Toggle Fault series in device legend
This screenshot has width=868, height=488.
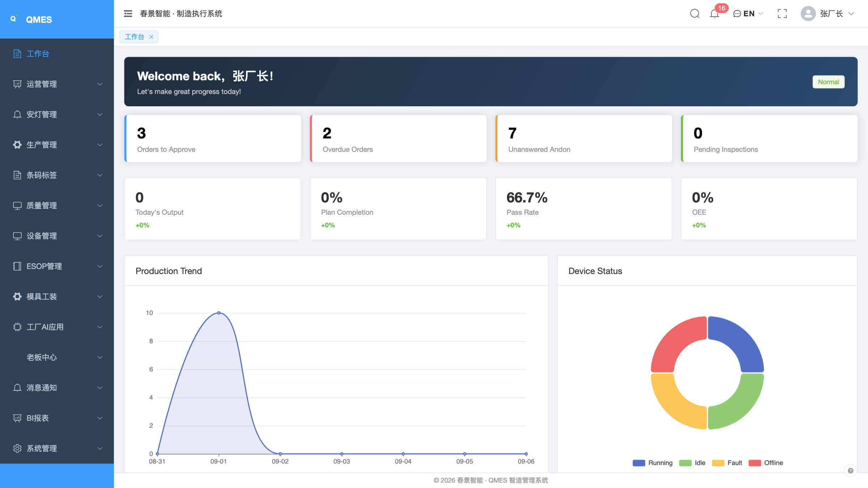(x=727, y=463)
